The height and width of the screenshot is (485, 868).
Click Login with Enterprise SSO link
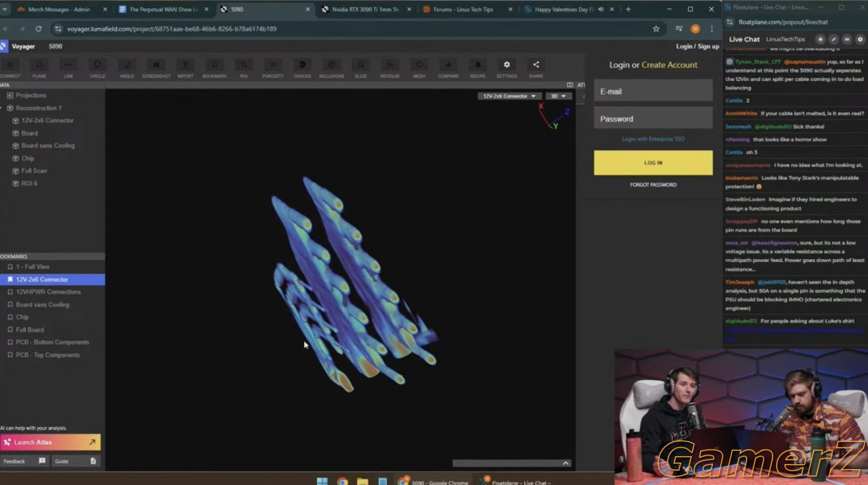(653, 139)
